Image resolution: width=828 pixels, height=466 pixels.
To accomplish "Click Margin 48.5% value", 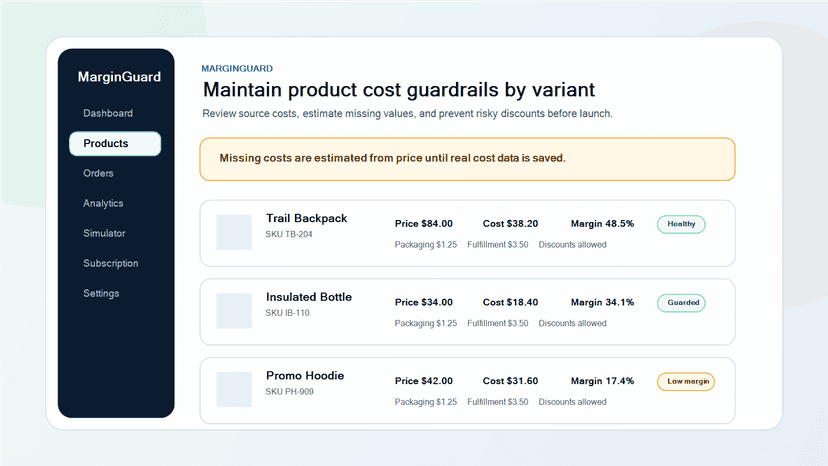I will pos(602,223).
